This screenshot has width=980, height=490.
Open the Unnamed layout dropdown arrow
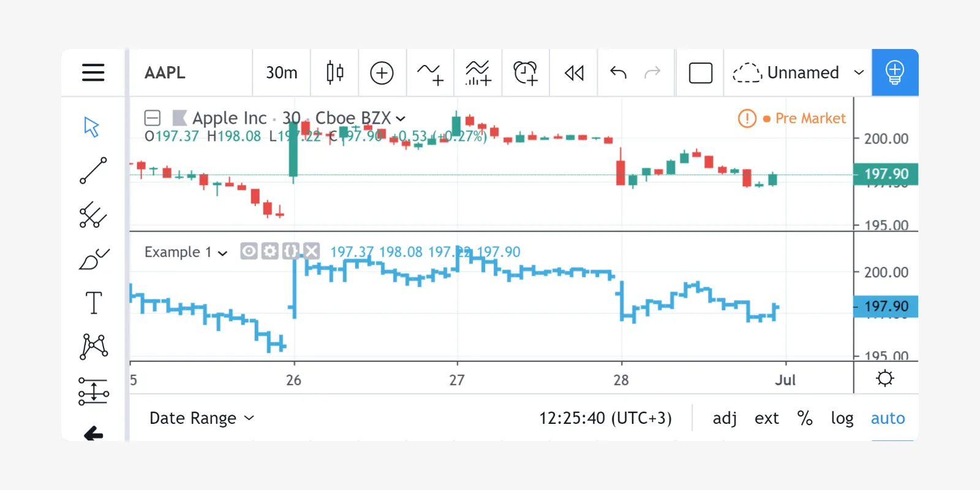pyautogui.click(x=859, y=72)
